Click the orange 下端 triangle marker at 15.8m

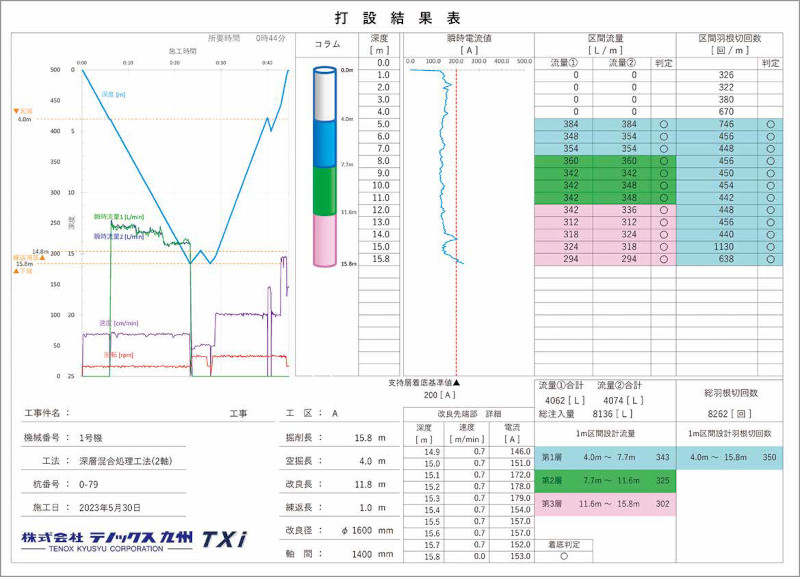tap(17, 271)
